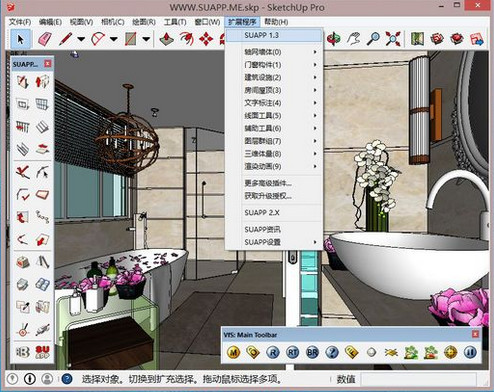Screen dimensions: 494x392
Task: Click the 数值 measurements input field
Action: click(x=418, y=379)
